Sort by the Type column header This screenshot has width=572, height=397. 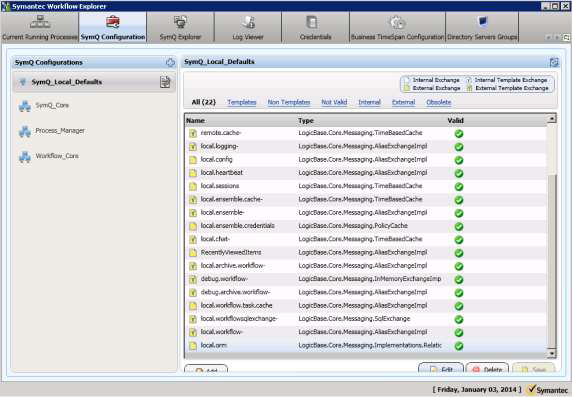click(306, 120)
